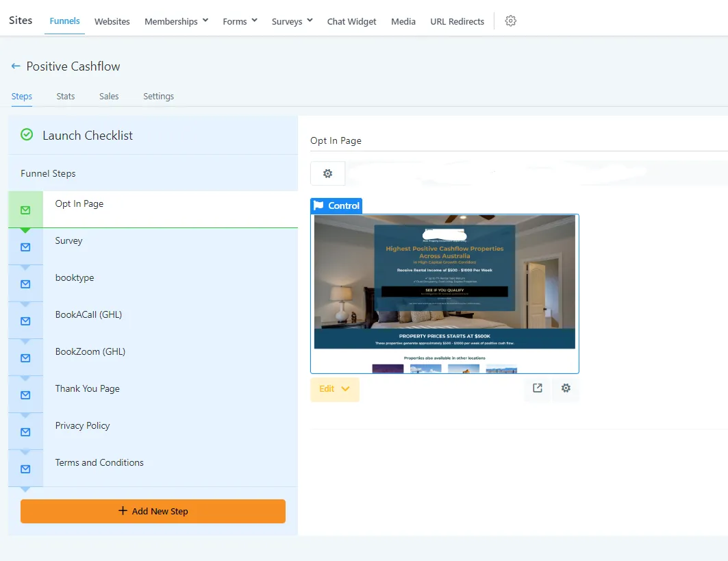
Task: Select the funnel Settings tab
Action: pyautogui.click(x=158, y=96)
